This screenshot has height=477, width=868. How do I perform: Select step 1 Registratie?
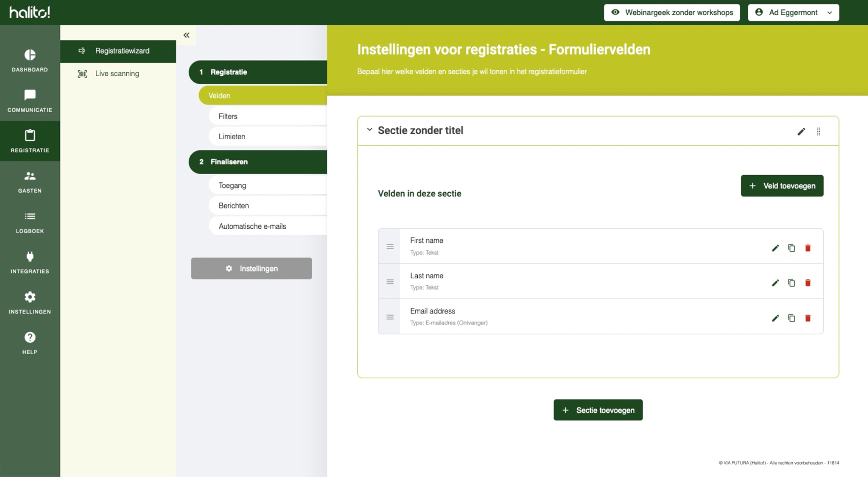click(258, 72)
